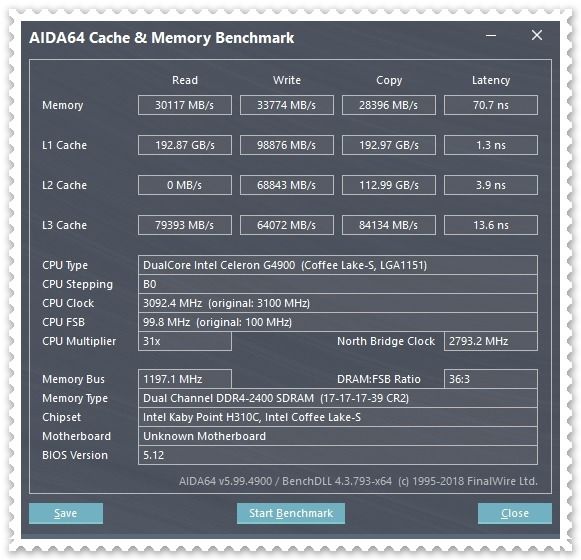
Task: Click the Write column header
Action: [287, 80]
